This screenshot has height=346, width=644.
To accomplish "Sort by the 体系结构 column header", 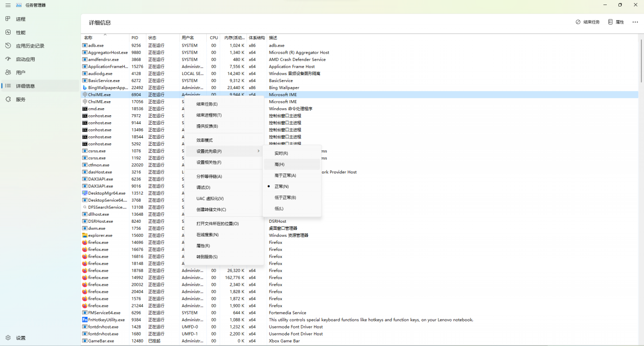I will point(257,38).
